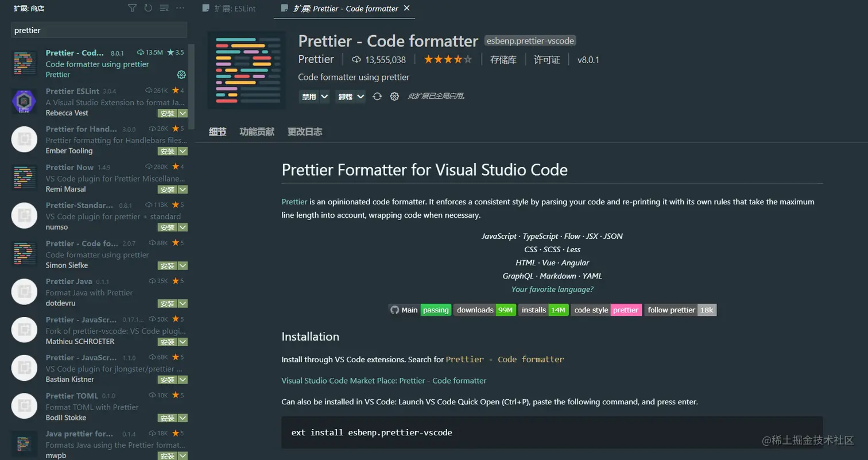The width and height of the screenshot is (868, 460).
Task: Expand the dropdown arrow next to 禁用
Action: 324,96
